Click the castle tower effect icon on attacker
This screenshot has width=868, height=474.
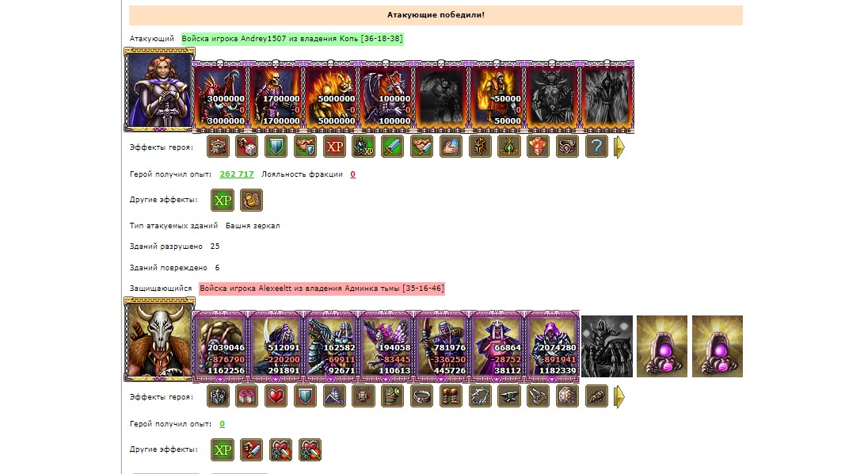click(x=218, y=147)
